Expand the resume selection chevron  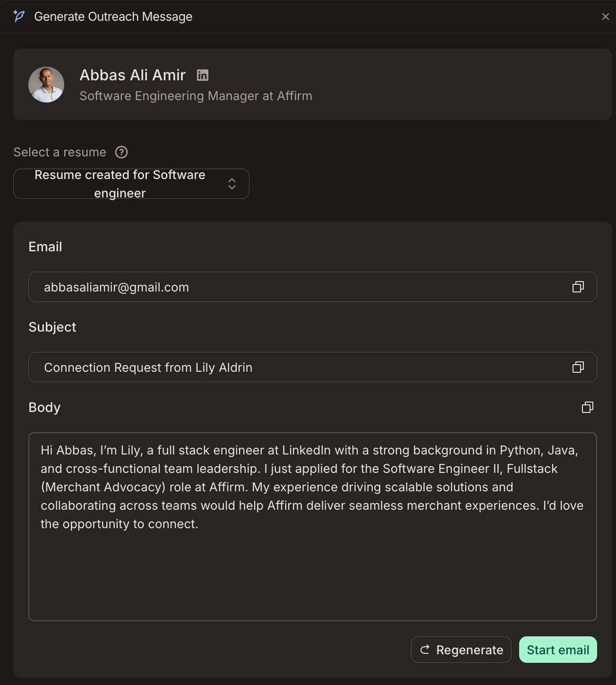(x=232, y=184)
